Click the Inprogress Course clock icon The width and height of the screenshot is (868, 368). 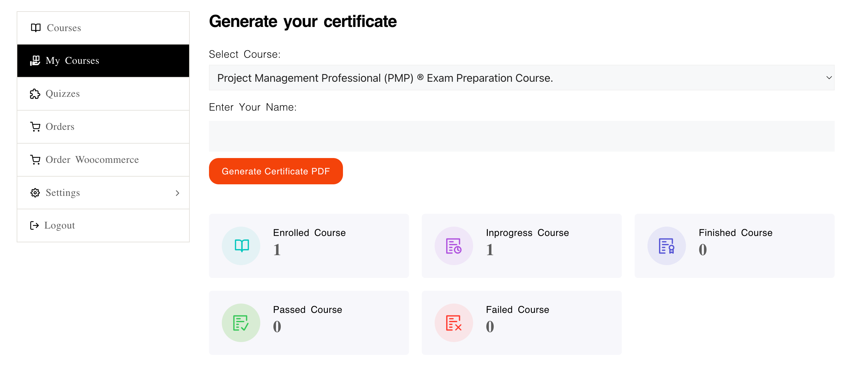[453, 246]
